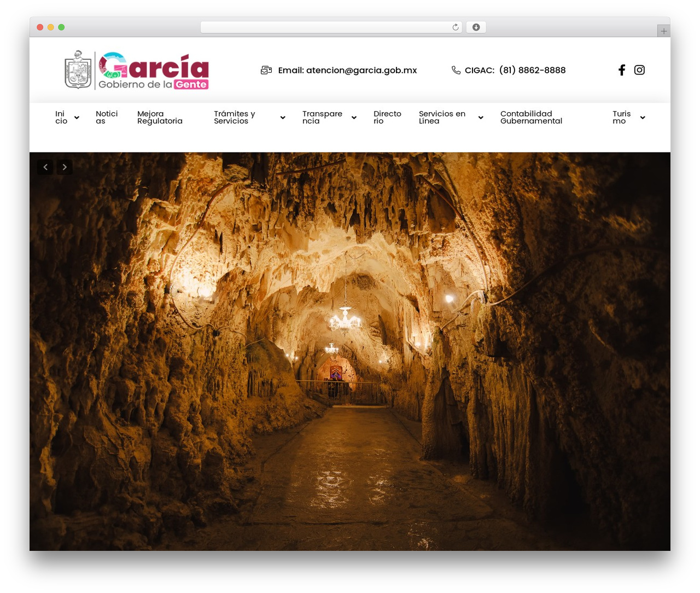Open the Noticias menu item
This screenshot has height=593, width=700.
(x=107, y=118)
